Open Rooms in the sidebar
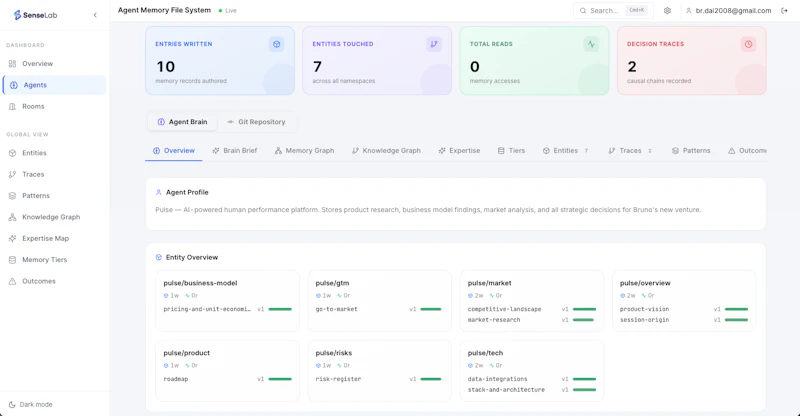This screenshot has height=416, width=800. pos(54,106)
